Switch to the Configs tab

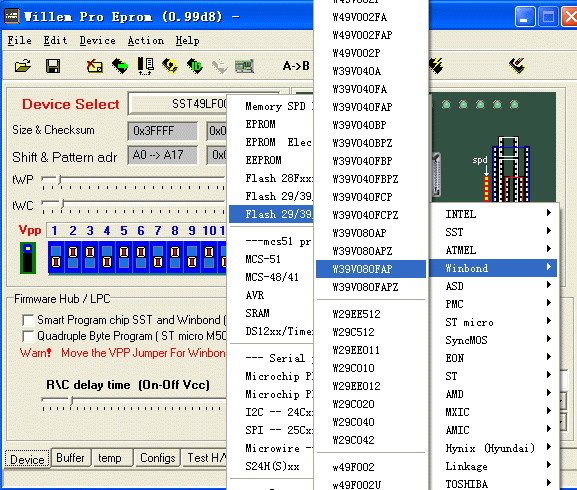tap(157, 458)
